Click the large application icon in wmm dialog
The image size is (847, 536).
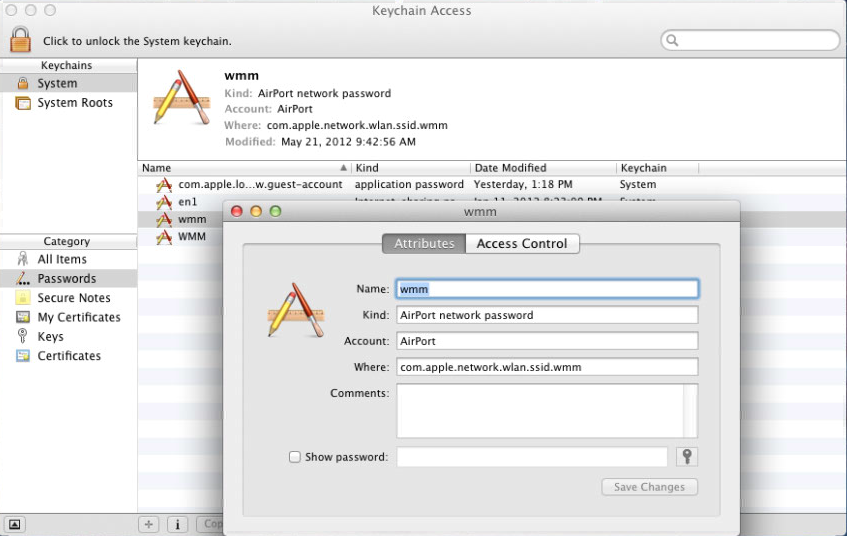pyautogui.click(x=296, y=310)
